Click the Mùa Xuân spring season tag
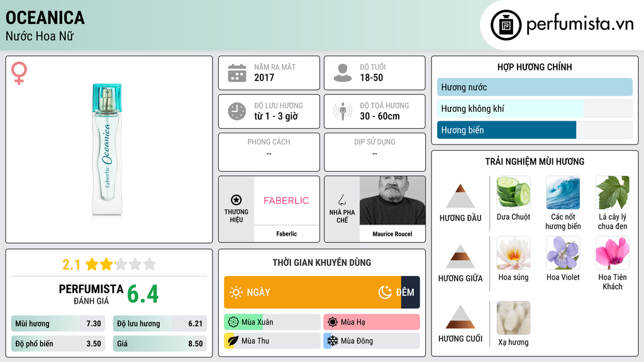This screenshot has width=644, height=362. point(272,322)
